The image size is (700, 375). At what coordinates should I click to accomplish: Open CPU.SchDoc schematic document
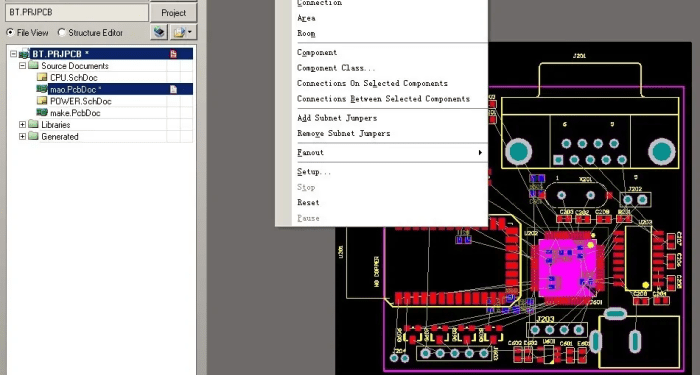[74, 78]
